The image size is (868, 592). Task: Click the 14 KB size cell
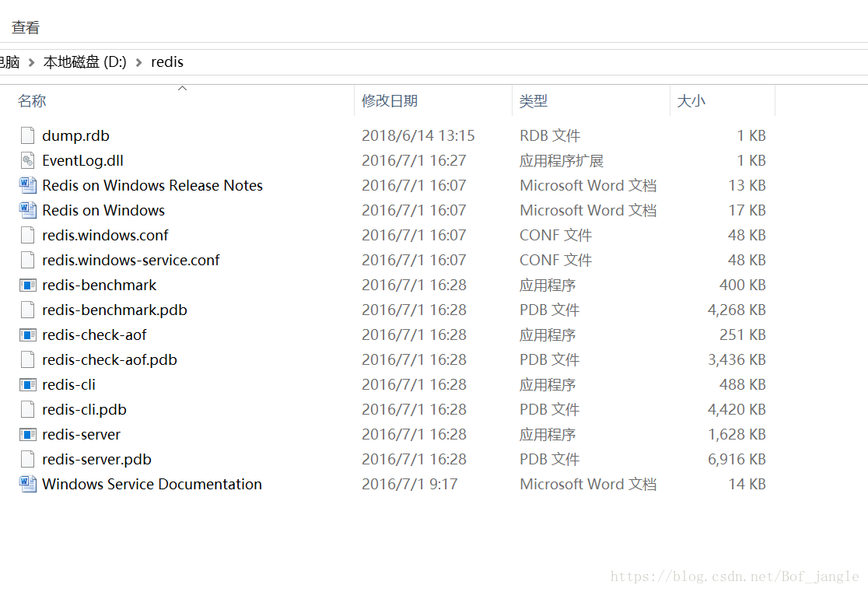[x=747, y=484]
